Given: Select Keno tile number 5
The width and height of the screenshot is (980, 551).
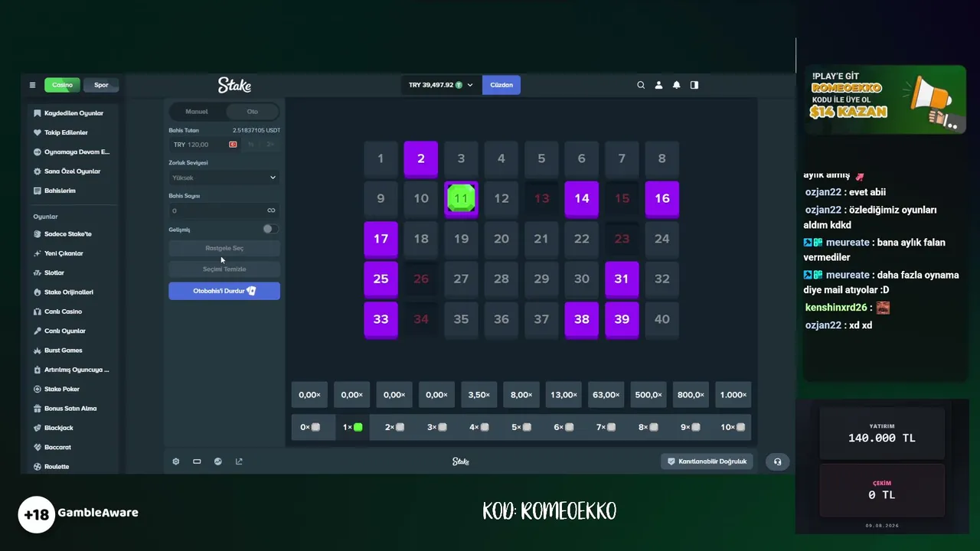Looking at the screenshot, I should tap(541, 158).
